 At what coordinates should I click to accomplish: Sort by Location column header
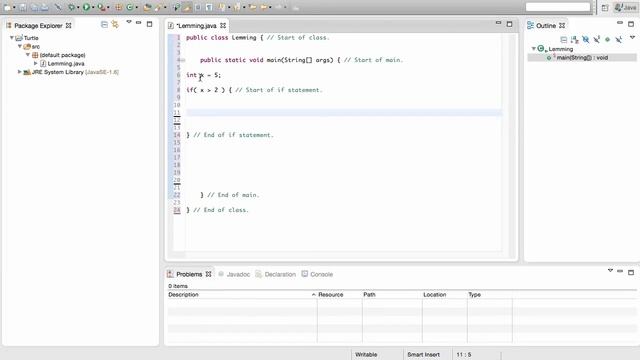pos(444,294)
